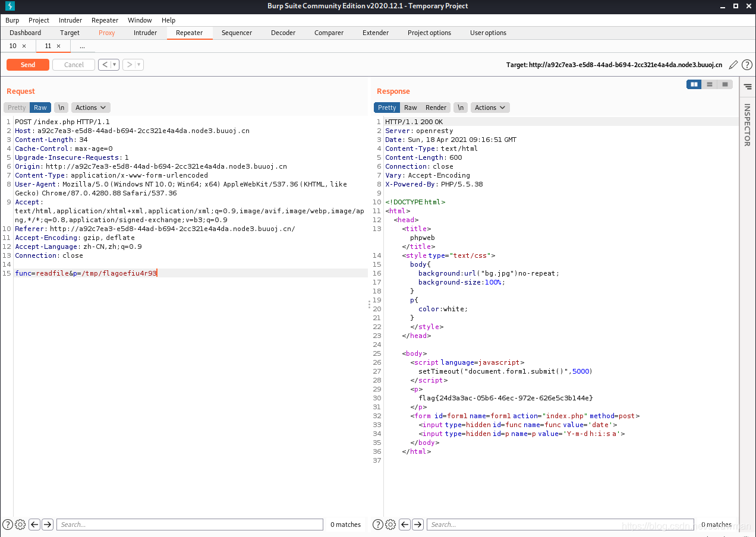Switch to the Sequencer tab
This screenshot has width=756, height=537.
237,33
